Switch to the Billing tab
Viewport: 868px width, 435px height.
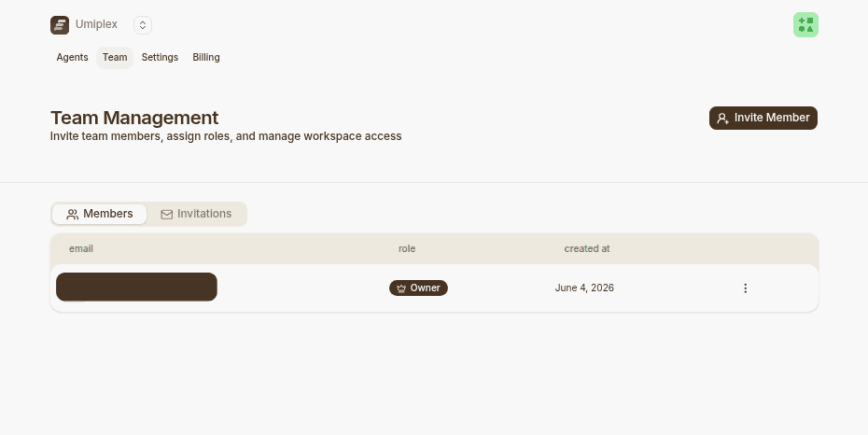206,58
